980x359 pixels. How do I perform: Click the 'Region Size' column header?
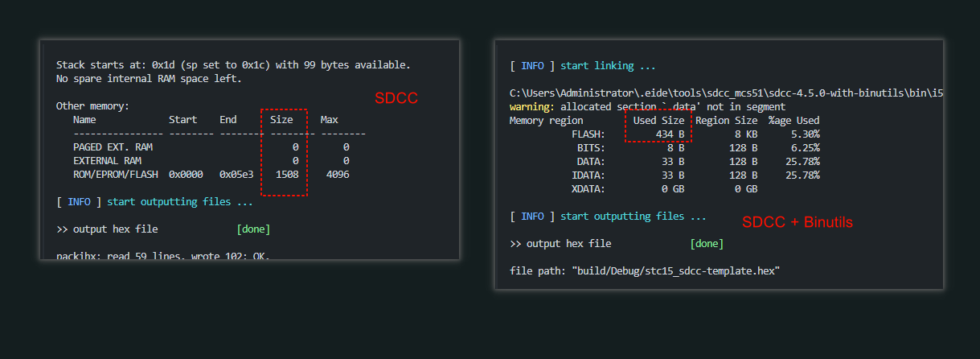(726, 121)
